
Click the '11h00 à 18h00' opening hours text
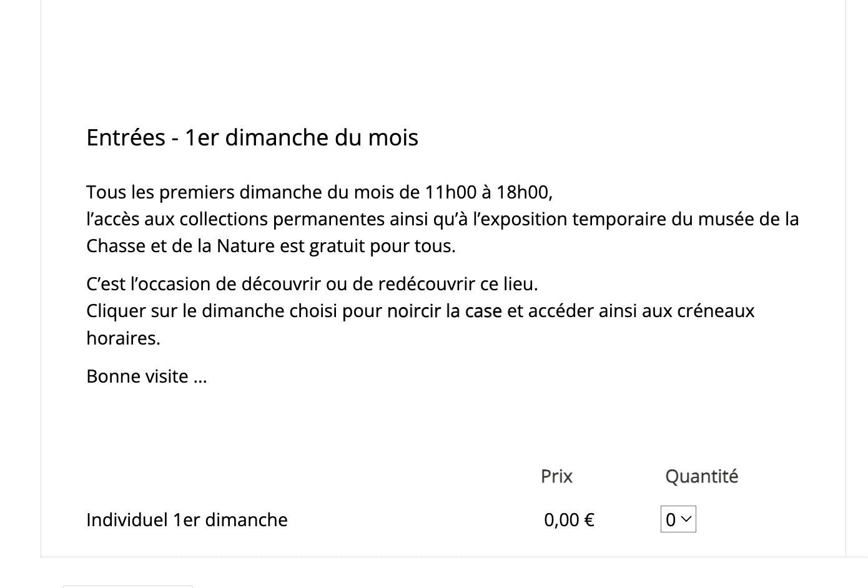point(488,192)
